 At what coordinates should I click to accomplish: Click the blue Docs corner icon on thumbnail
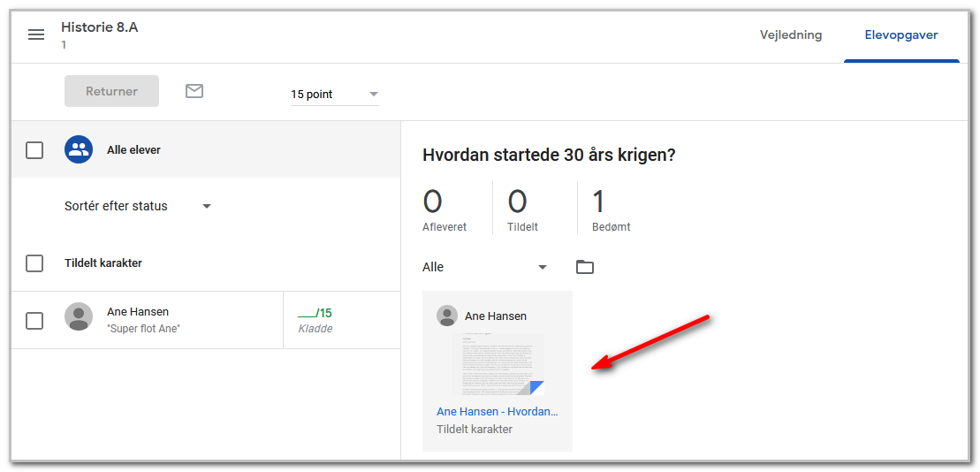[x=536, y=388]
